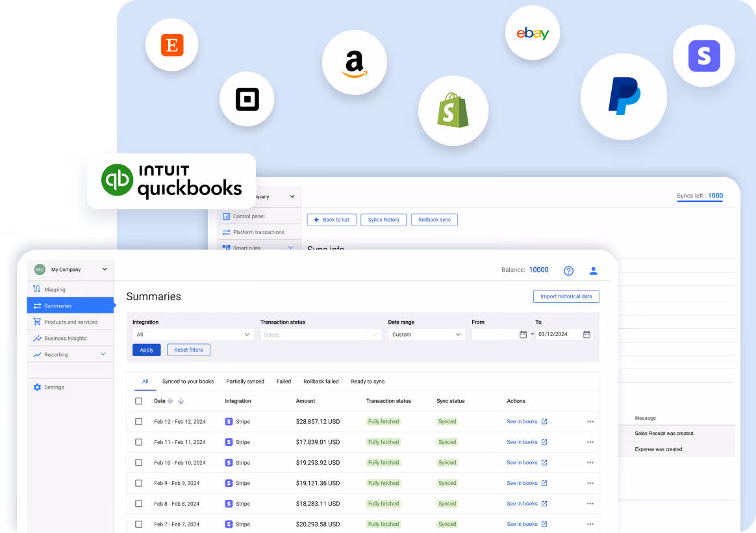This screenshot has height=533, width=756.
Task: Check the Feb 8 - Feb 8, 2024 row
Action: tap(139, 504)
